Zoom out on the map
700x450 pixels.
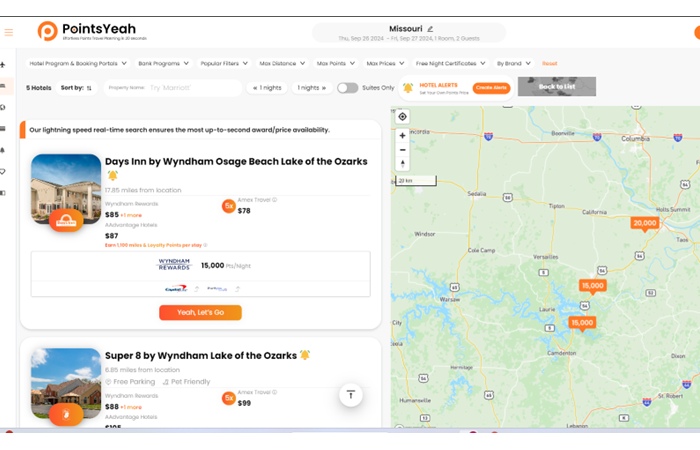click(x=402, y=150)
